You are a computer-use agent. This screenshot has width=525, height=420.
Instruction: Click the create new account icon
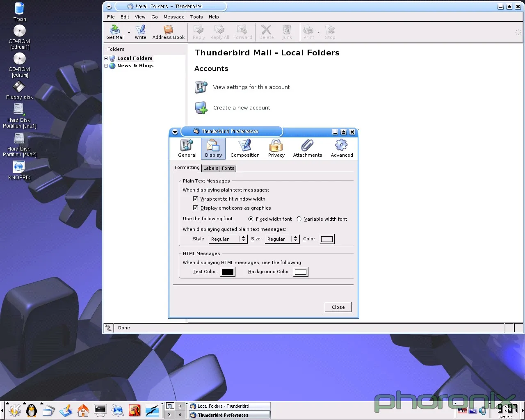click(201, 107)
